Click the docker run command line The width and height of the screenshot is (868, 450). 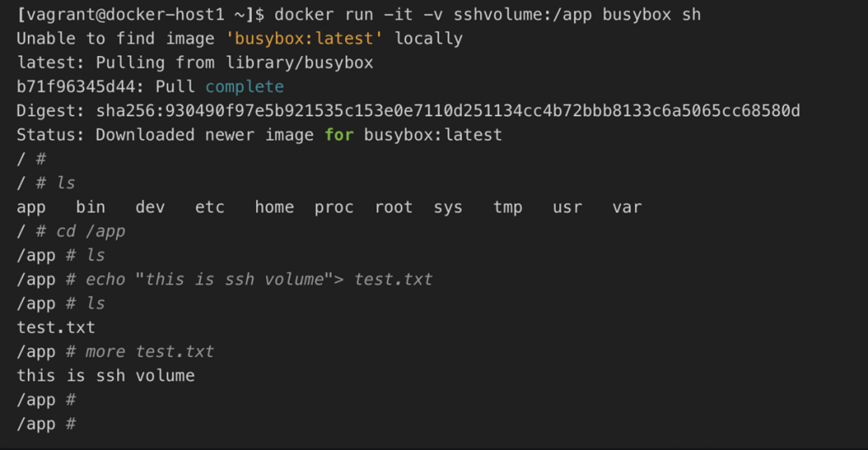[359, 14]
